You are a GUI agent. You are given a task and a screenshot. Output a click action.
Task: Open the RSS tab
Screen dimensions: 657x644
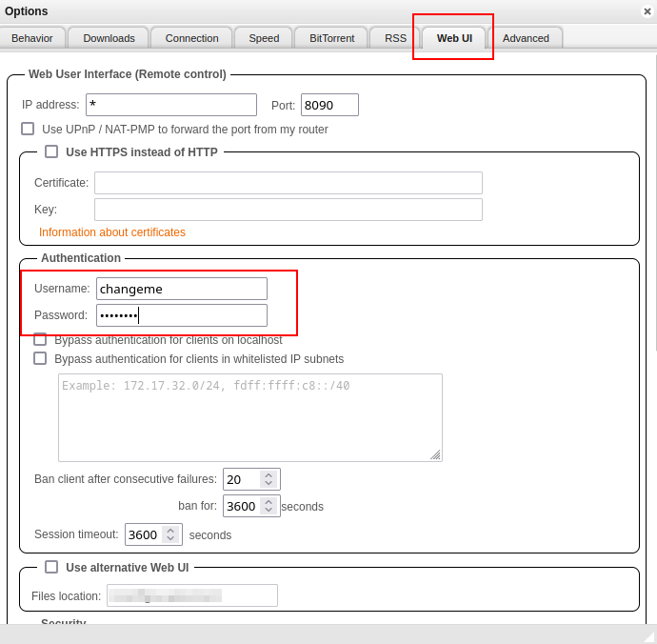[x=395, y=38]
